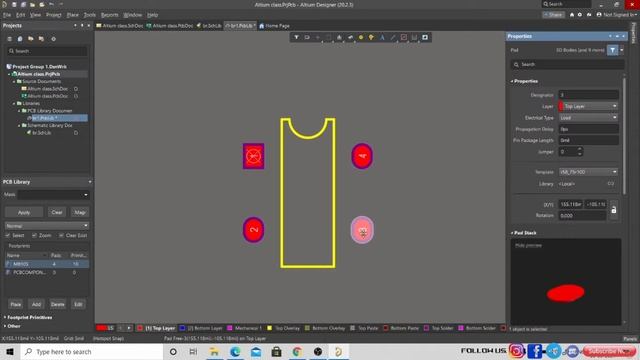640x360 pixels.
Task: Open the File menu
Action: point(7,15)
